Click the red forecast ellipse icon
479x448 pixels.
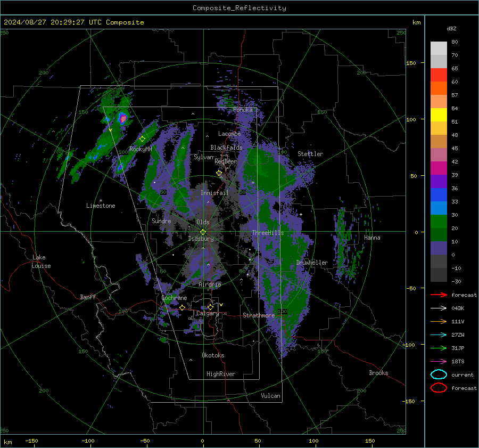pos(439,388)
